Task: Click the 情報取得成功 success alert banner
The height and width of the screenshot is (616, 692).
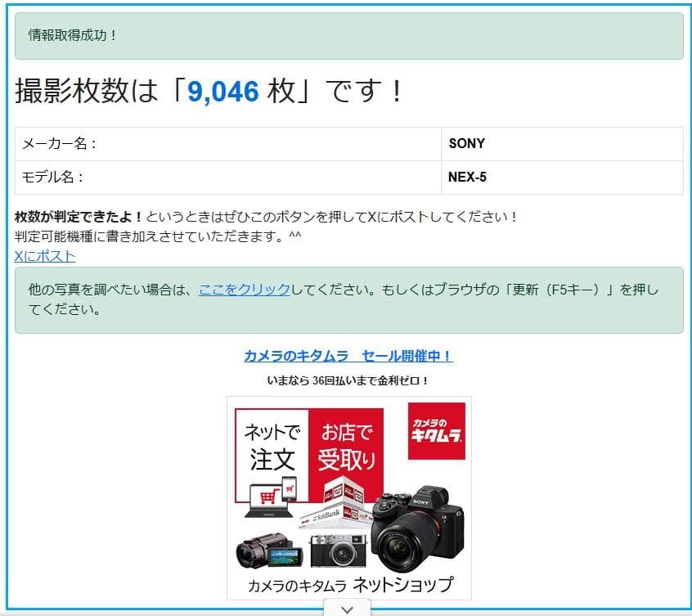Action: coord(348,36)
